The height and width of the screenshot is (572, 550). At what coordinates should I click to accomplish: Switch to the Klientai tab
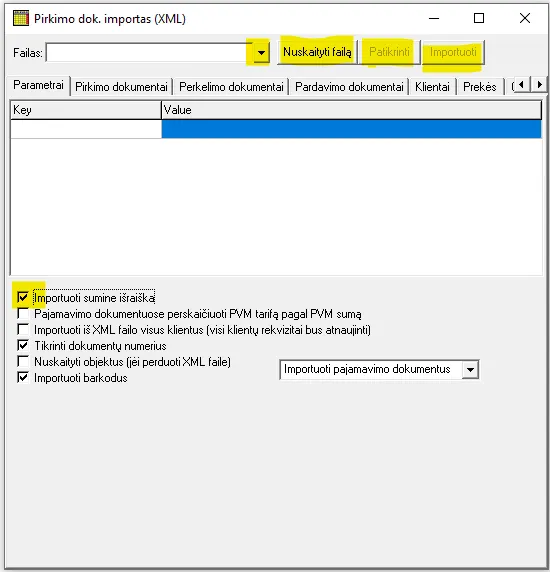pyautogui.click(x=432, y=87)
